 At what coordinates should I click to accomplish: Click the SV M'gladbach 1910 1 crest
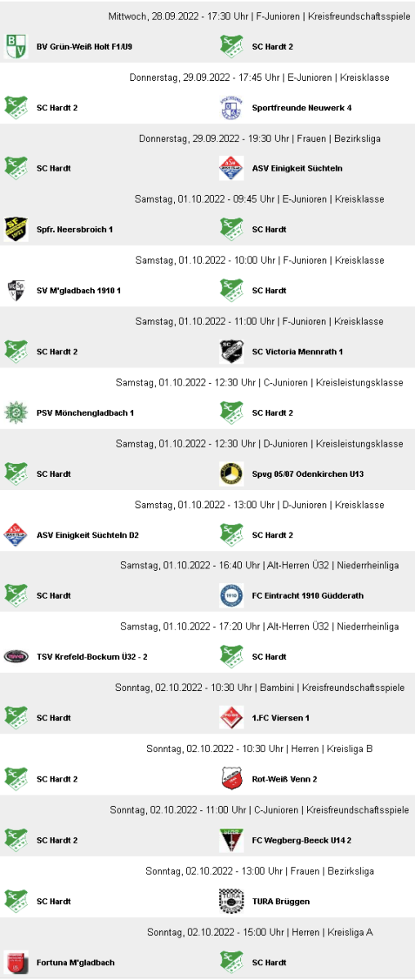(16, 291)
